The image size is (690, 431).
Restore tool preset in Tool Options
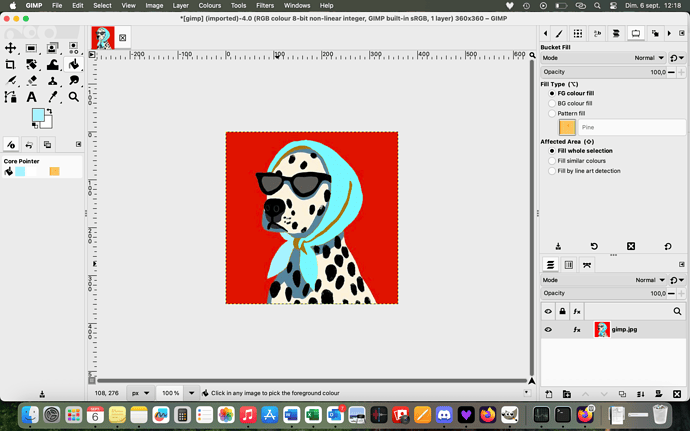click(x=594, y=246)
